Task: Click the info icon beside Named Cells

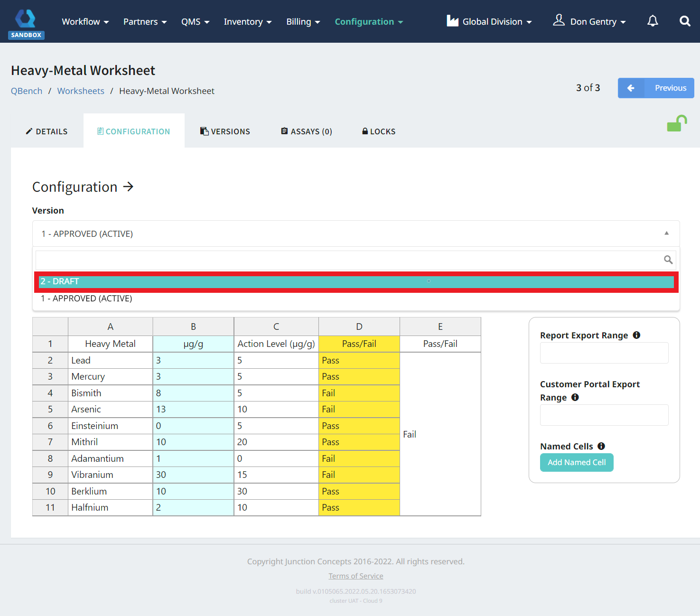Action: [601, 446]
